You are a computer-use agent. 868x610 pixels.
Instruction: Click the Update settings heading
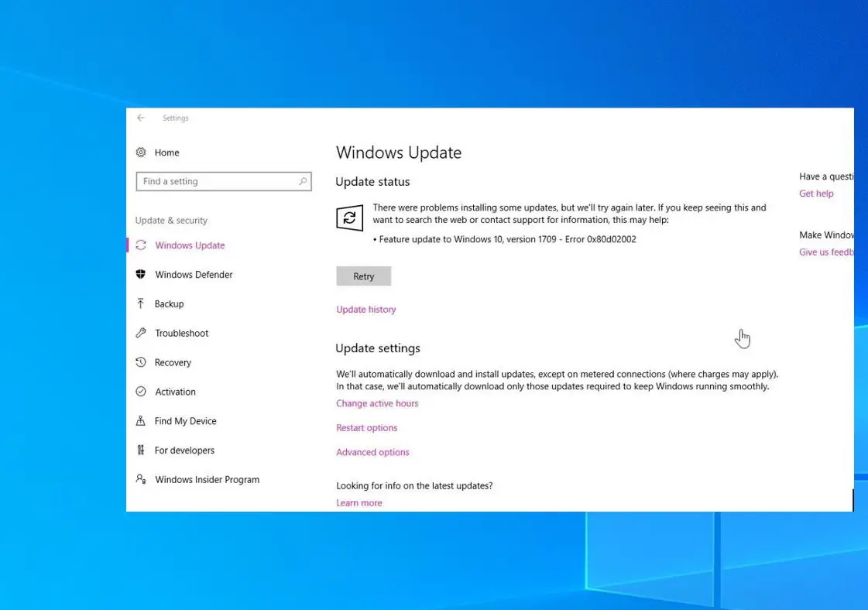click(378, 348)
